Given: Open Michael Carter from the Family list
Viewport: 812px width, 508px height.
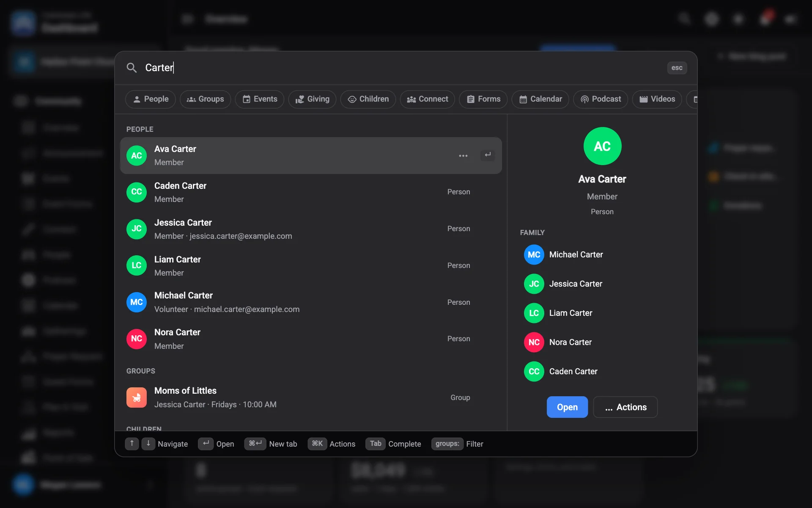Looking at the screenshot, I should [x=602, y=254].
